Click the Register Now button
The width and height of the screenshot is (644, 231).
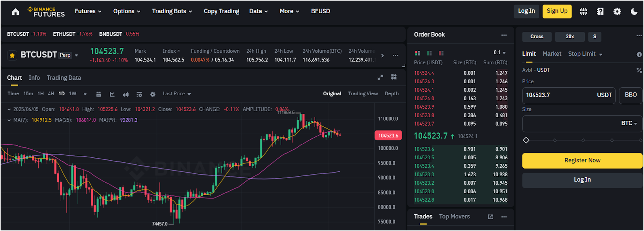click(582, 161)
